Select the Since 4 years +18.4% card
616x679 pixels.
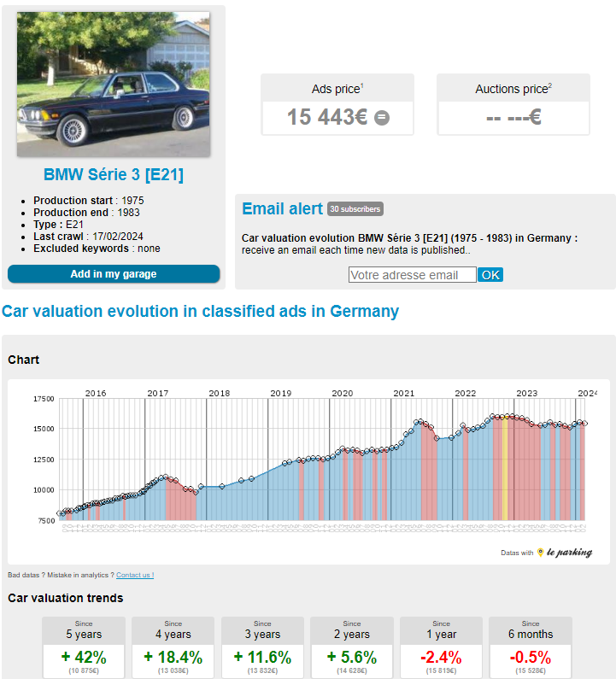tap(173, 647)
